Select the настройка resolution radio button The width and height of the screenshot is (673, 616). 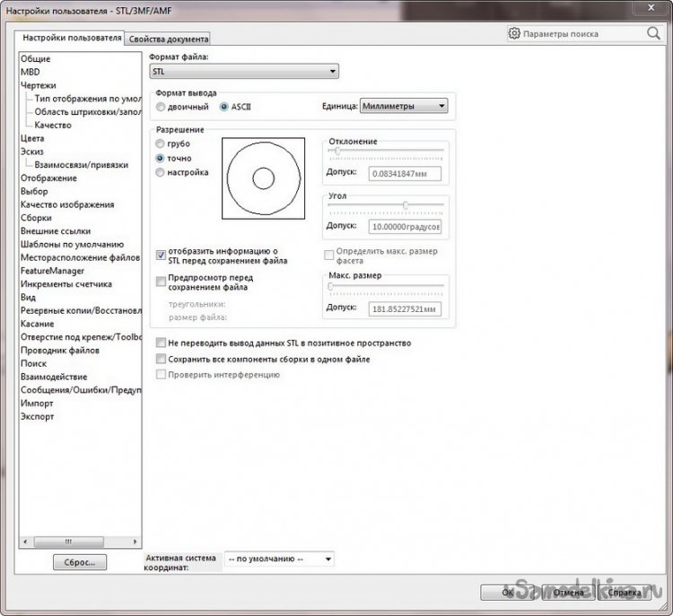[x=161, y=172]
